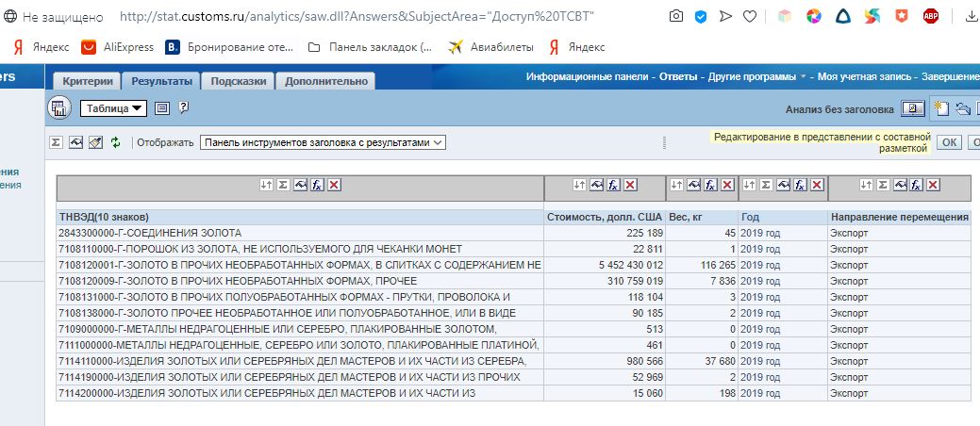
Task: Open the formula (fx) editor for Вес, кг column
Action: click(x=710, y=185)
